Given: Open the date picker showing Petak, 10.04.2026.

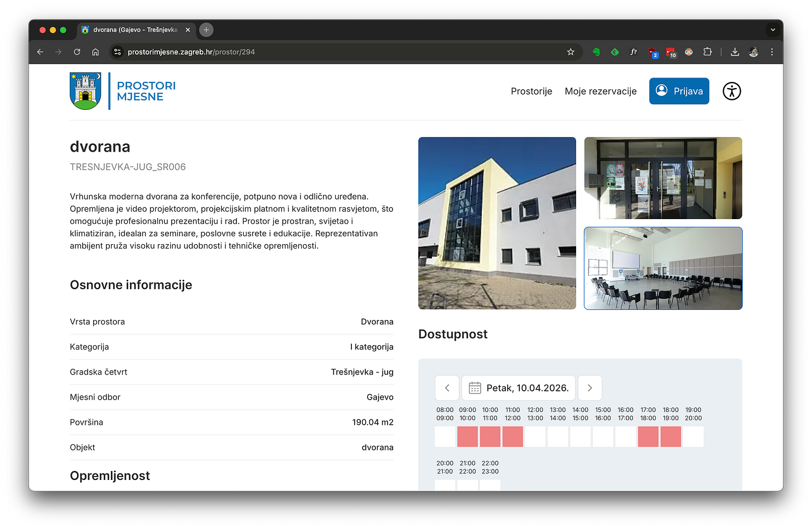Looking at the screenshot, I should click(519, 388).
